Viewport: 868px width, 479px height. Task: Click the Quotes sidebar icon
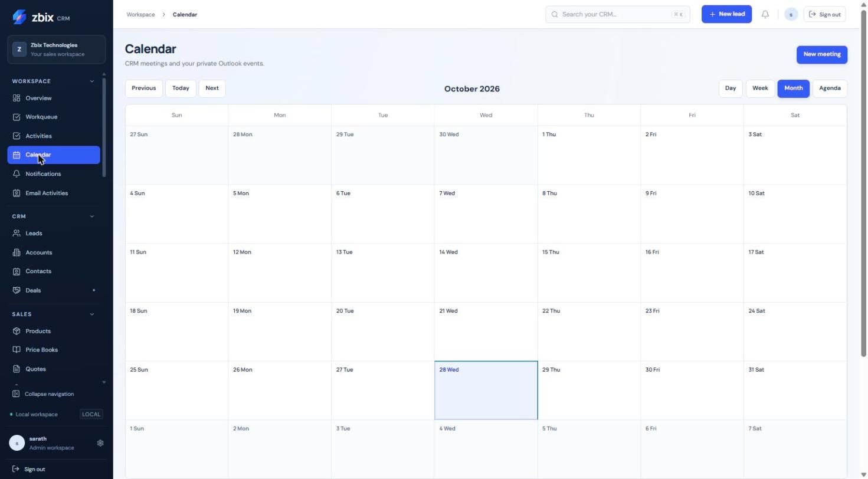coord(17,369)
